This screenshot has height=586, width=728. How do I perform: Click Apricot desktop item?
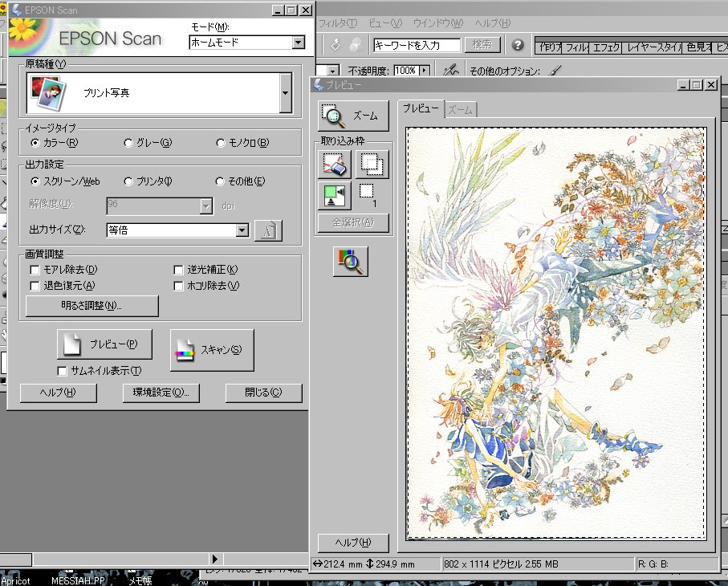click(x=15, y=580)
